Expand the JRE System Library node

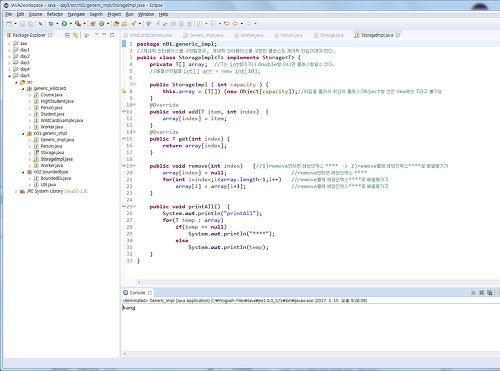(16, 191)
